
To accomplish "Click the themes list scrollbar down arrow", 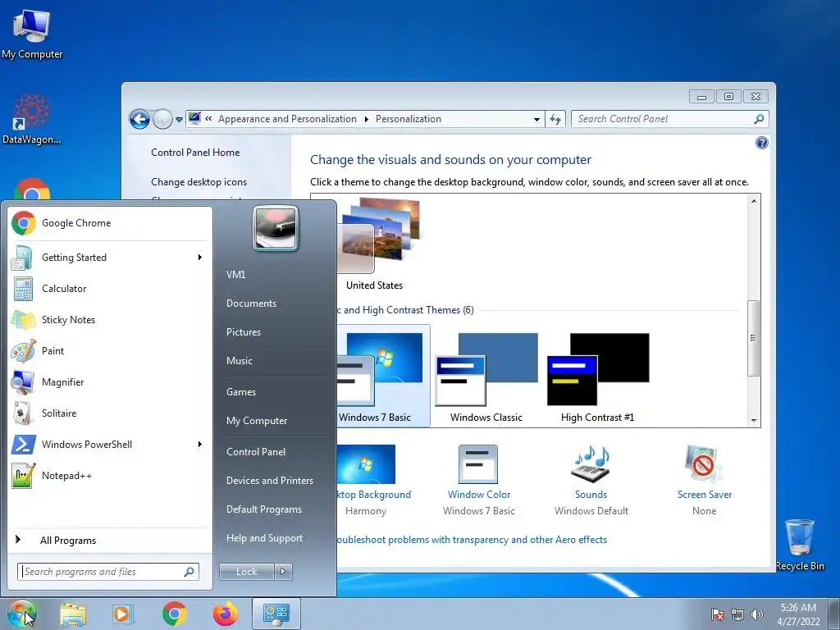I will tap(754, 421).
